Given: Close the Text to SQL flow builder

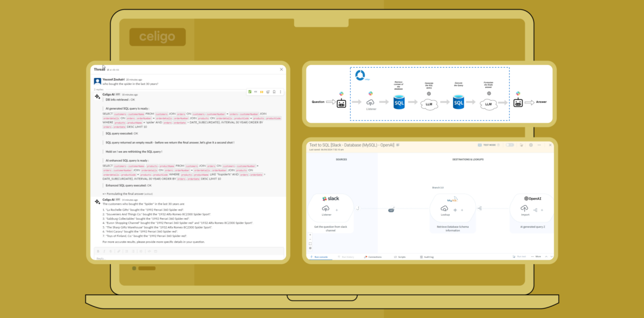Looking at the screenshot, I should coord(550,145).
